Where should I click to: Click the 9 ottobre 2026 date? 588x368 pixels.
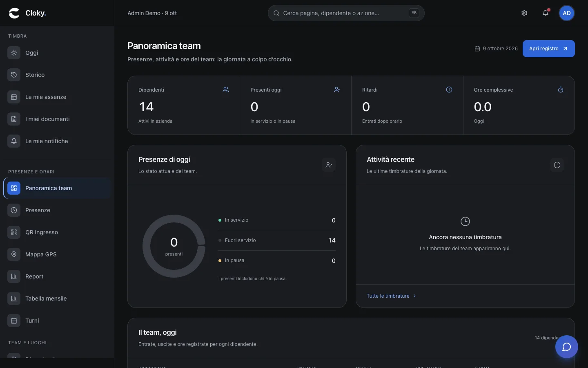click(496, 49)
